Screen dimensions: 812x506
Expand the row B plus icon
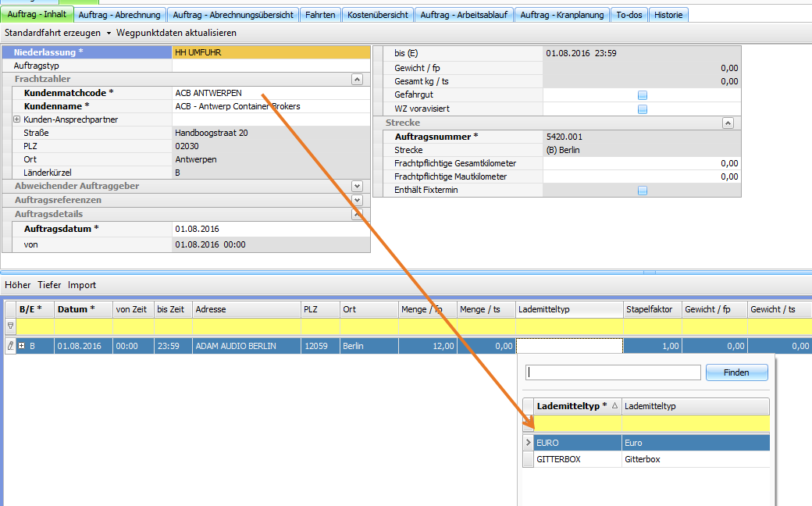22,346
